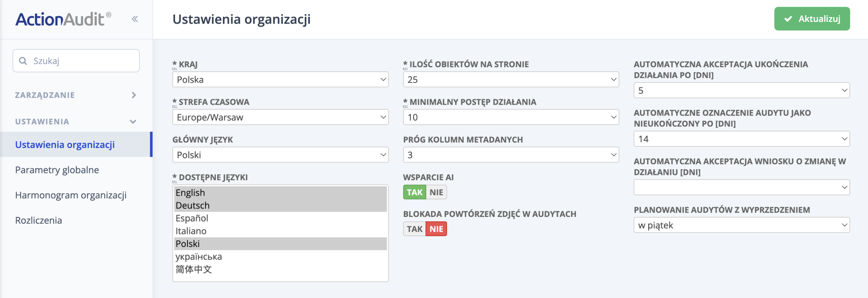Click the checkmark icon inside the Aktualizuj button
868x298 pixels.
point(789,19)
